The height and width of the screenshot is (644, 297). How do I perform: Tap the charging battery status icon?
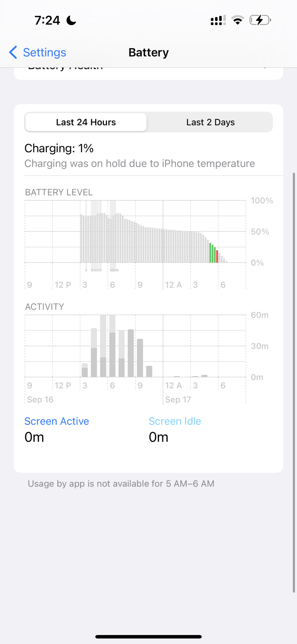260,20
